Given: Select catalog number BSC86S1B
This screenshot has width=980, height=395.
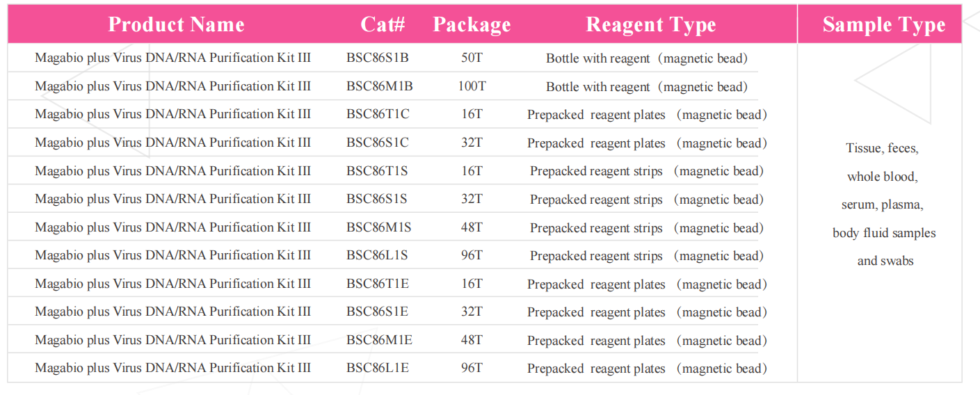Looking at the screenshot, I should (378, 58).
